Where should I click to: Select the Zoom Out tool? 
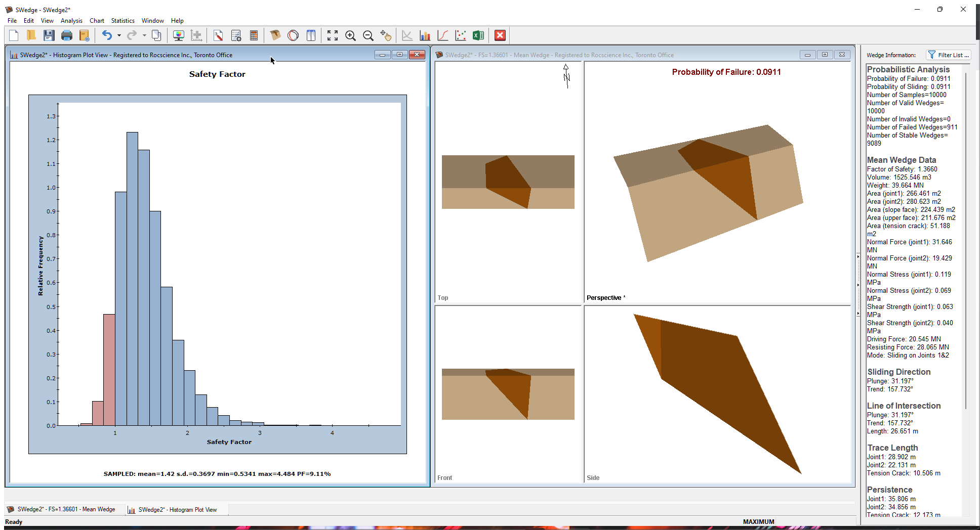[367, 35]
